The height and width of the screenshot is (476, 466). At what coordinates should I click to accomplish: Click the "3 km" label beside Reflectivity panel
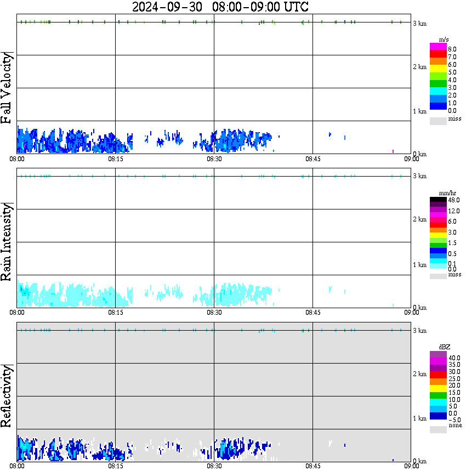click(x=420, y=331)
